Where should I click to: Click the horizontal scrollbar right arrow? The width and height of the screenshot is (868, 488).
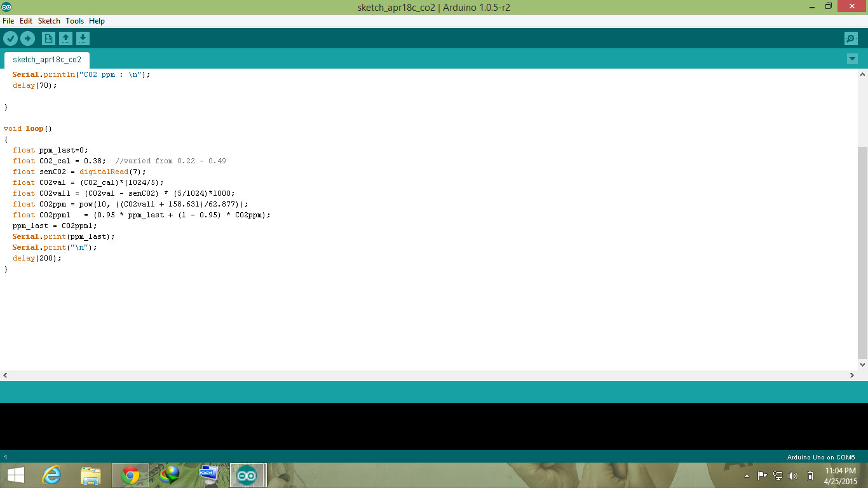852,376
